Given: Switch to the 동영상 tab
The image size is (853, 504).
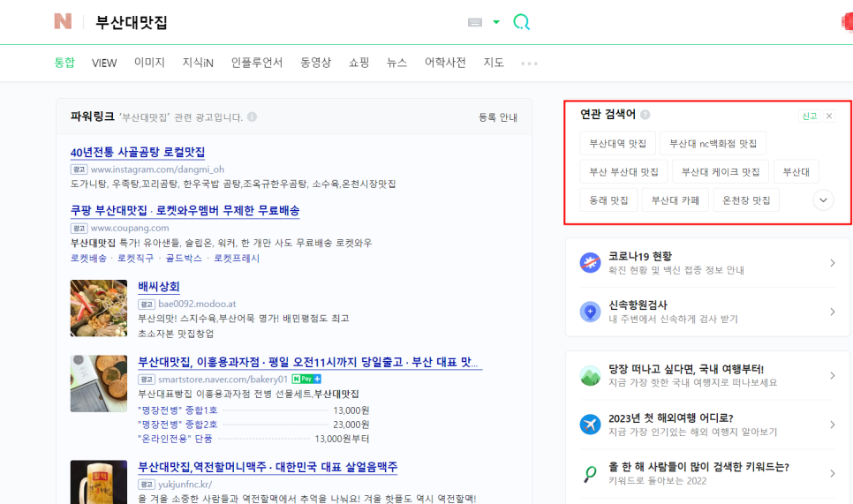Looking at the screenshot, I should click(315, 63).
